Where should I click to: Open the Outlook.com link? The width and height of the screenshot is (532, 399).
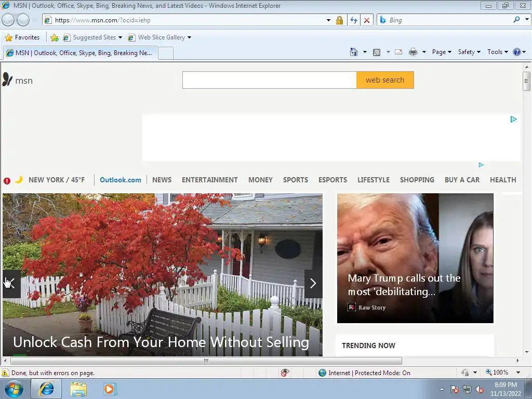click(121, 180)
